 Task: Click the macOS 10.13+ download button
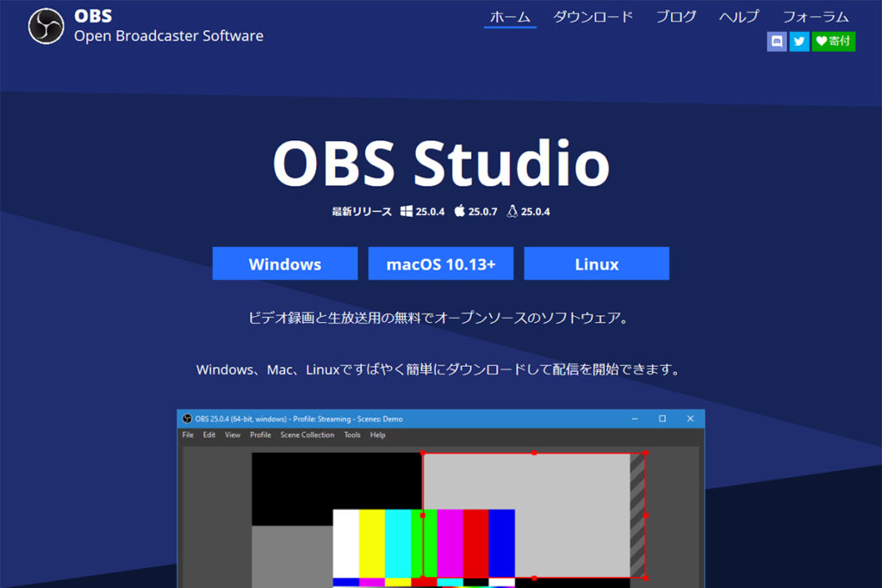[x=440, y=263]
